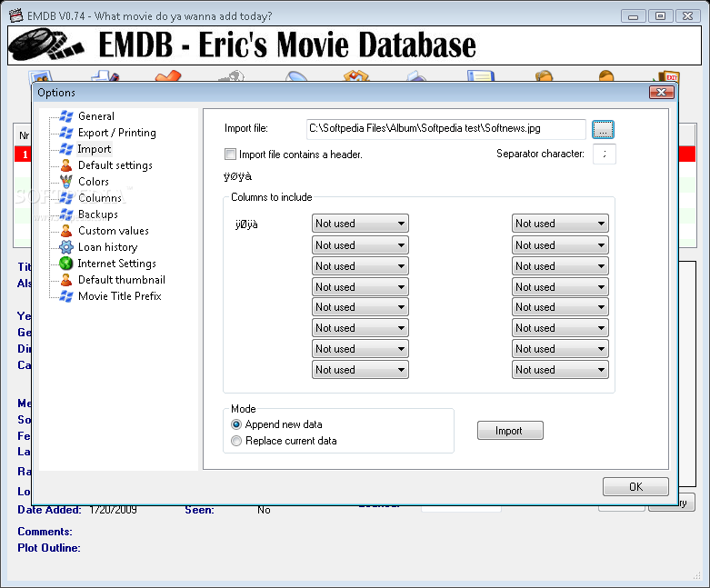Click the General tree icon
This screenshot has width=710, height=588.
tap(66, 116)
